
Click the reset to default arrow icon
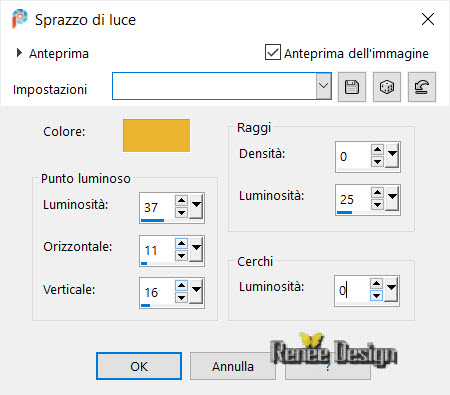422,87
